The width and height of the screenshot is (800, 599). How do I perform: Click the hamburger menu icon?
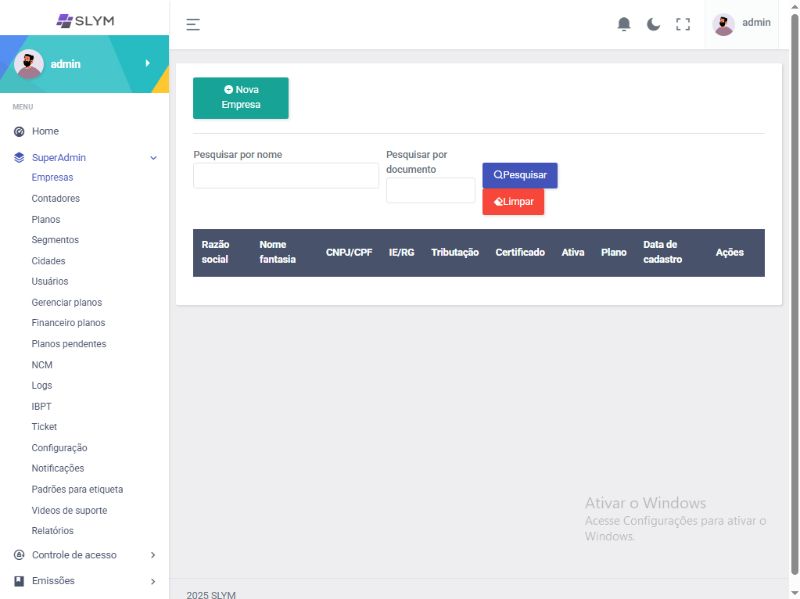click(x=193, y=24)
